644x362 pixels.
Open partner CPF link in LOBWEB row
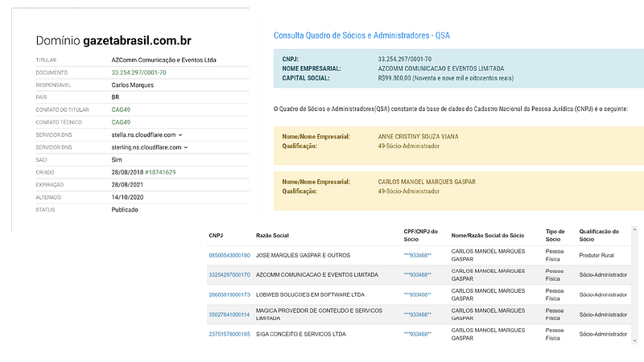(417, 294)
